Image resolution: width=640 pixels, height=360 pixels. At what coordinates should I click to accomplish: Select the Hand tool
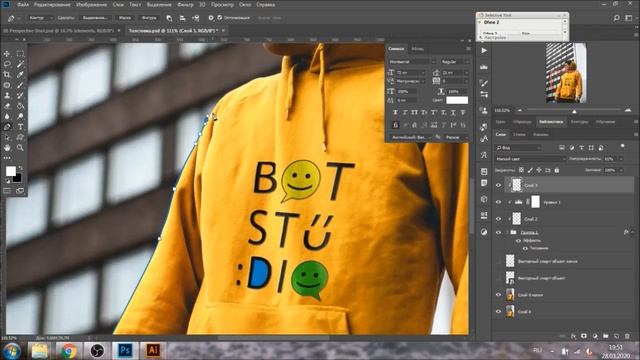click(7, 148)
